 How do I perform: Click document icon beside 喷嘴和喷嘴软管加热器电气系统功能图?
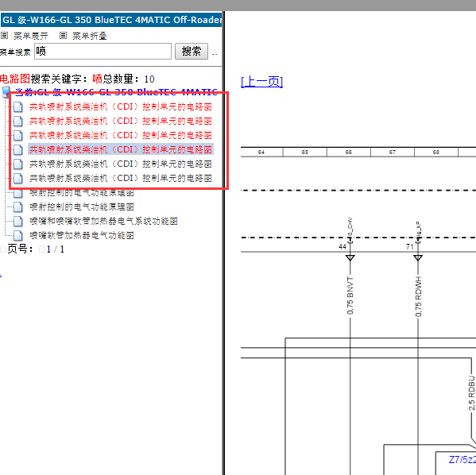pyautogui.click(x=18, y=221)
